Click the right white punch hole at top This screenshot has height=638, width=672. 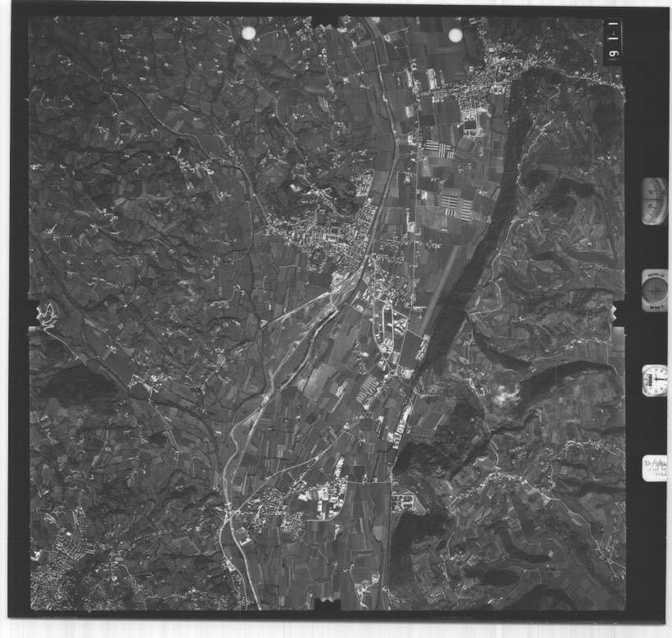[x=455, y=34]
